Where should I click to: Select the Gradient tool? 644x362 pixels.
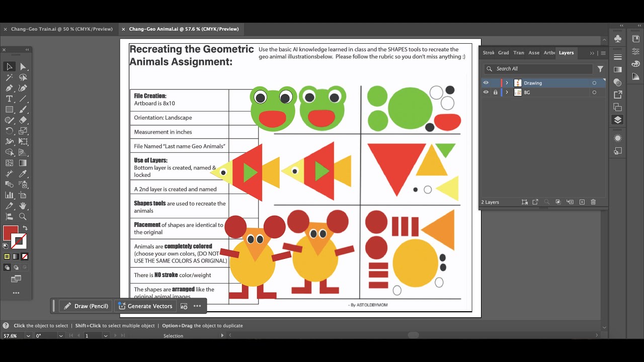(23, 163)
